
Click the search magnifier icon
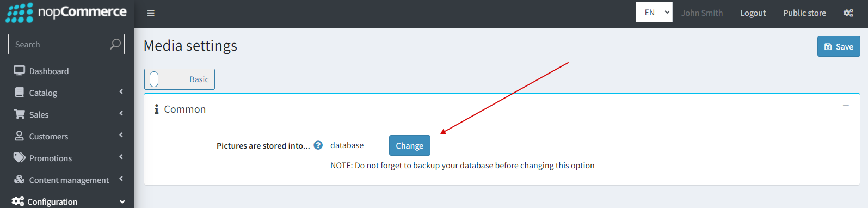coord(115,44)
